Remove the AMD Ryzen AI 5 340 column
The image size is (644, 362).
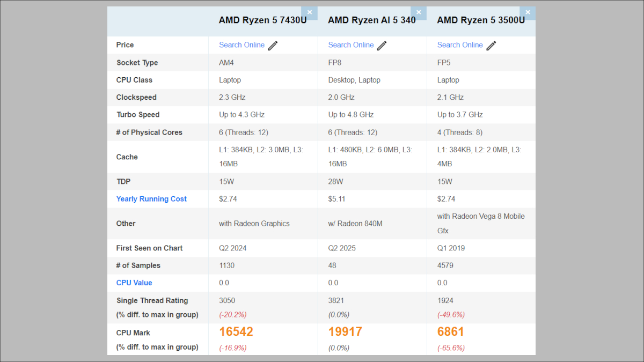pyautogui.click(x=419, y=13)
